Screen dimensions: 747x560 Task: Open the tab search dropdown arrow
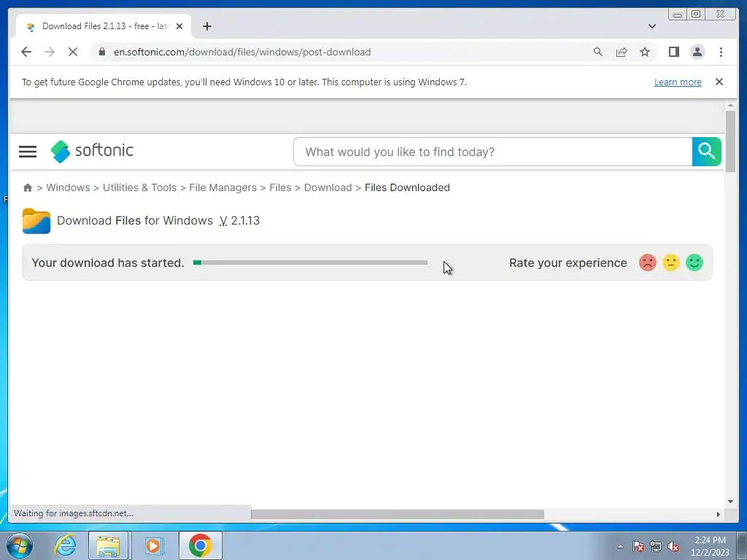[x=651, y=26]
